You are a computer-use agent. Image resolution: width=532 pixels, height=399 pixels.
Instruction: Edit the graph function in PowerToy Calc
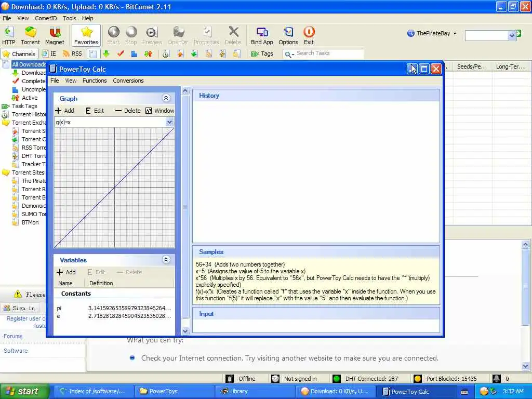[x=95, y=111]
